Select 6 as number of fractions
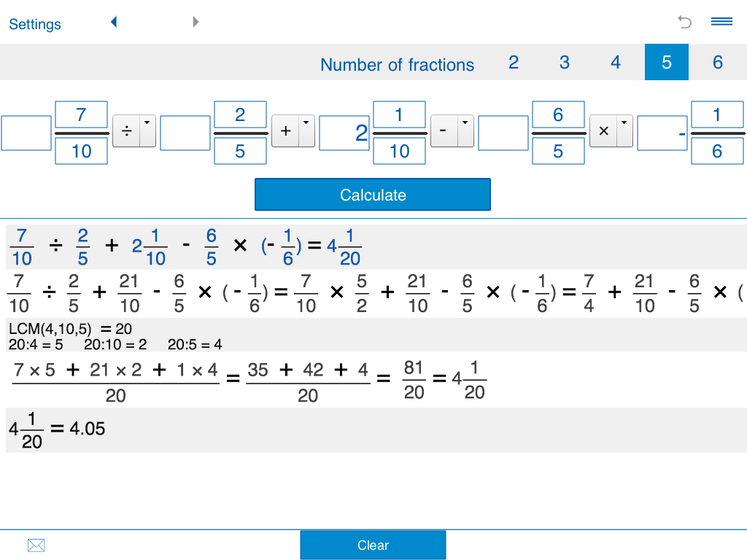Viewport: 747px width, 560px height. (717, 62)
